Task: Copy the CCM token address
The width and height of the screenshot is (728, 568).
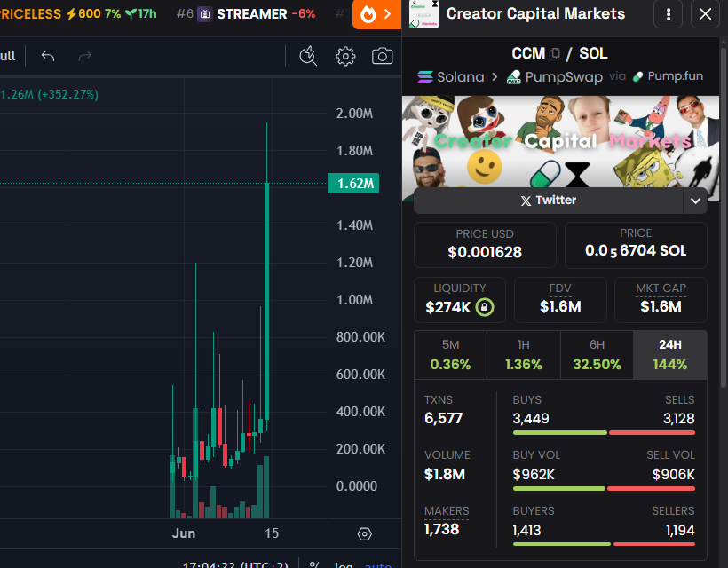Action: [554, 54]
